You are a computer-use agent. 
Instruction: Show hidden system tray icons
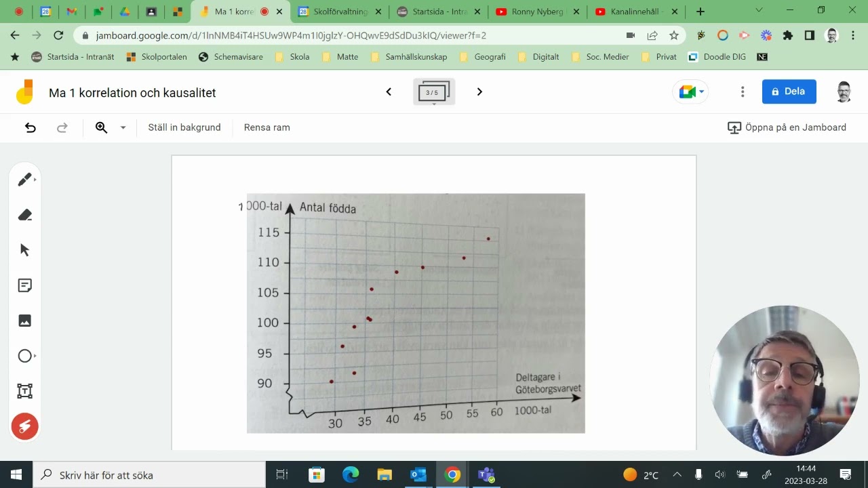tap(677, 474)
